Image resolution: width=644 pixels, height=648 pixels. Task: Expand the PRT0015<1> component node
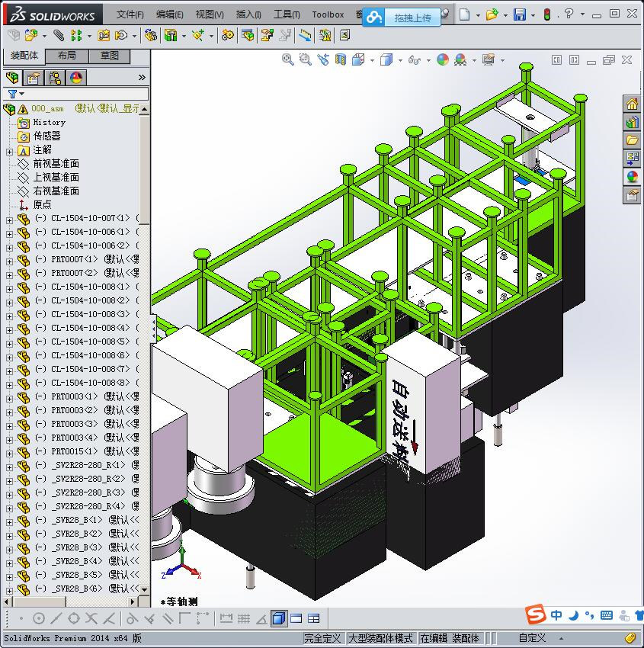(9, 454)
